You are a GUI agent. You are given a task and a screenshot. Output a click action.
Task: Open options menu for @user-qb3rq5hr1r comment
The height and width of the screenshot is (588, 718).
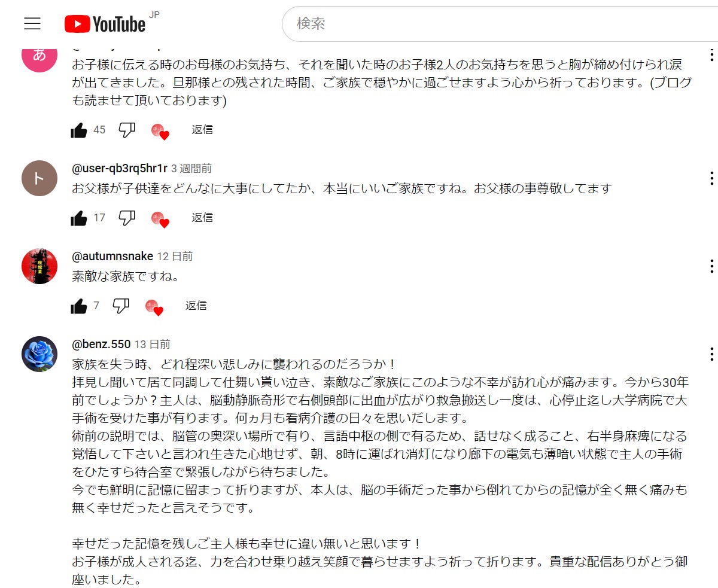(711, 178)
